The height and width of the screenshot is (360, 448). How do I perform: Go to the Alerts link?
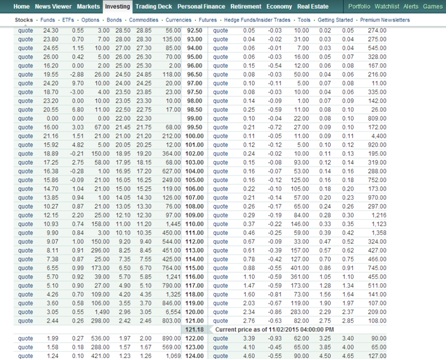click(411, 6)
